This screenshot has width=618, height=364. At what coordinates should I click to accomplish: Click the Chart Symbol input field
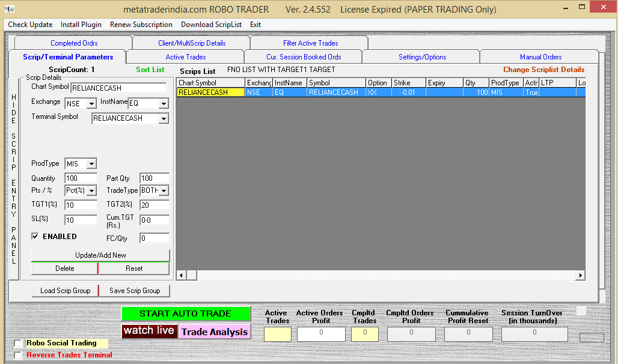point(118,88)
